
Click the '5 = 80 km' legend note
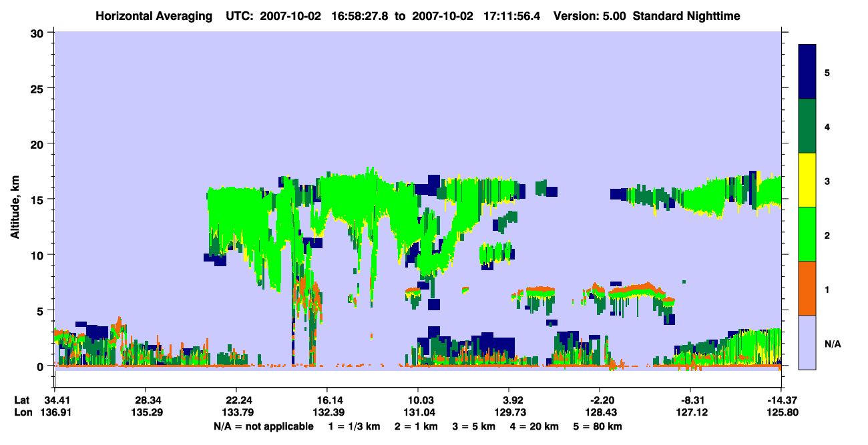click(600, 426)
